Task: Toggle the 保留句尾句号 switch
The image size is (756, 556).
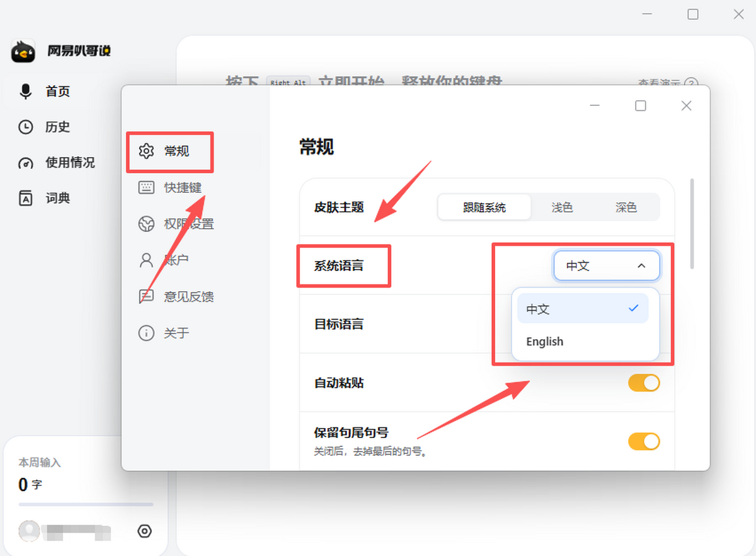Action: tap(644, 441)
